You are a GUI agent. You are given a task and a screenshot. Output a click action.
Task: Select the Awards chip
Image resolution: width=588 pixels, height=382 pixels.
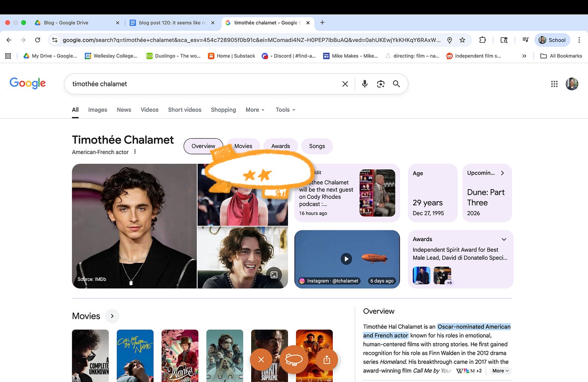(x=281, y=146)
